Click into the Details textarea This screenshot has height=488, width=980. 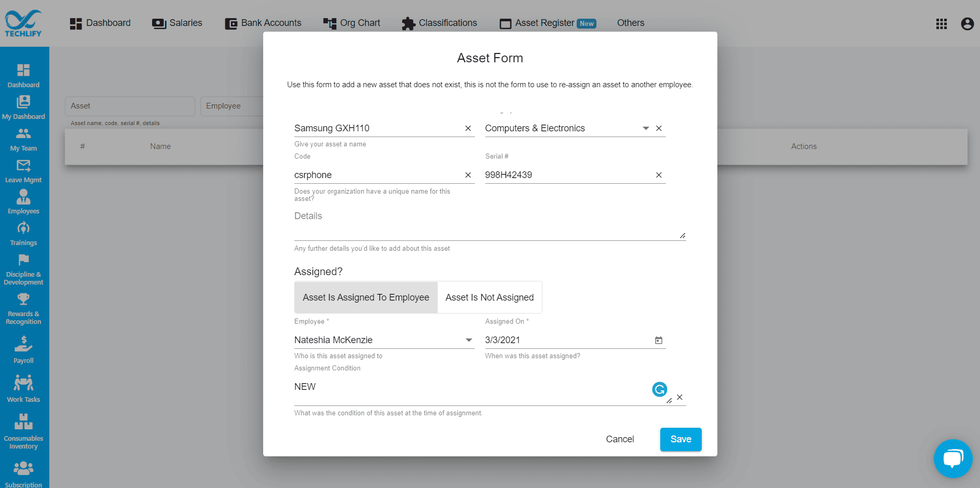490,225
